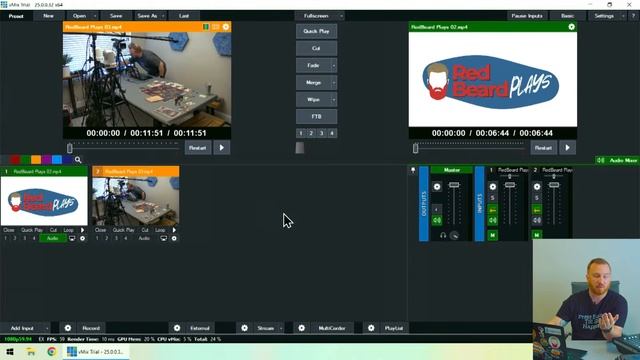
Task: Click the FTB button
Action: [x=316, y=117]
